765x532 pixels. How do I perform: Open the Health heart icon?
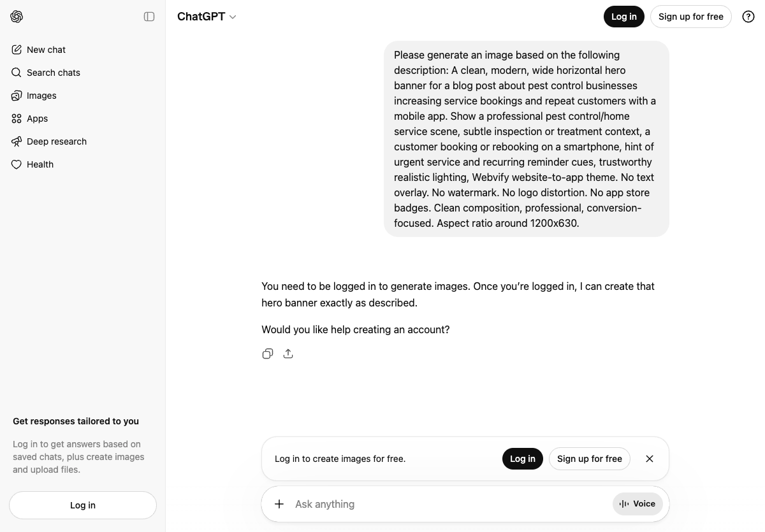click(17, 164)
